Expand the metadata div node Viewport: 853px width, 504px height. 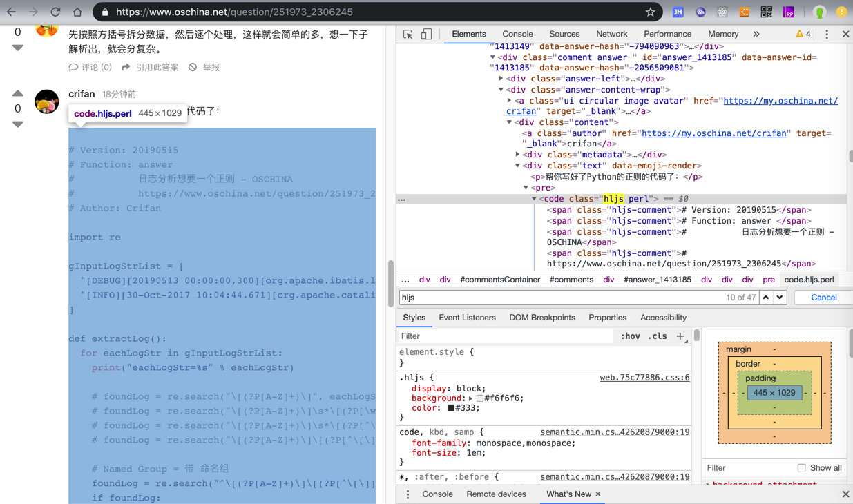(x=518, y=155)
